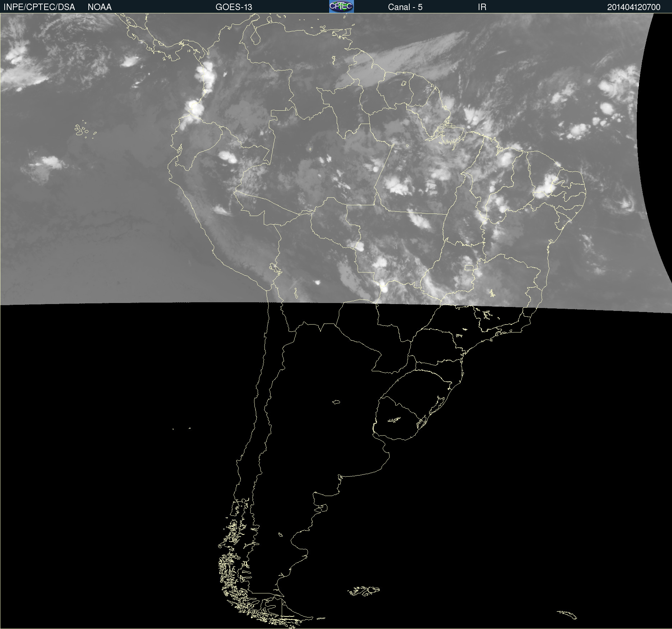This screenshot has height=629, width=672.
Task: Click the GOES-13 satellite label
Action: tap(234, 7)
